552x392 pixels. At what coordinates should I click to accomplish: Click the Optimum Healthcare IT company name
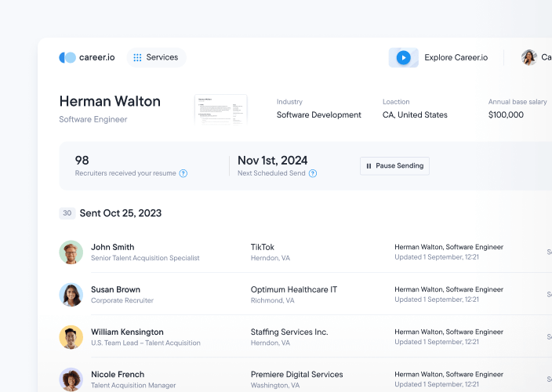[x=294, y=289]
